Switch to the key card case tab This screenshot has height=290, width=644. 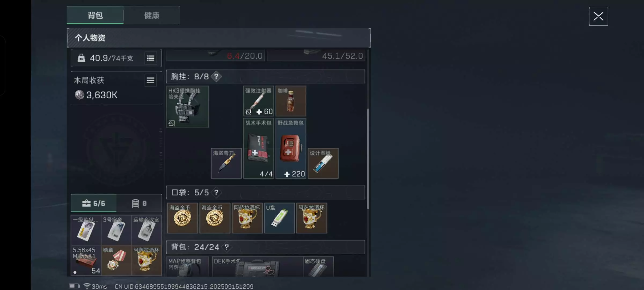click(x=139, y=203)
